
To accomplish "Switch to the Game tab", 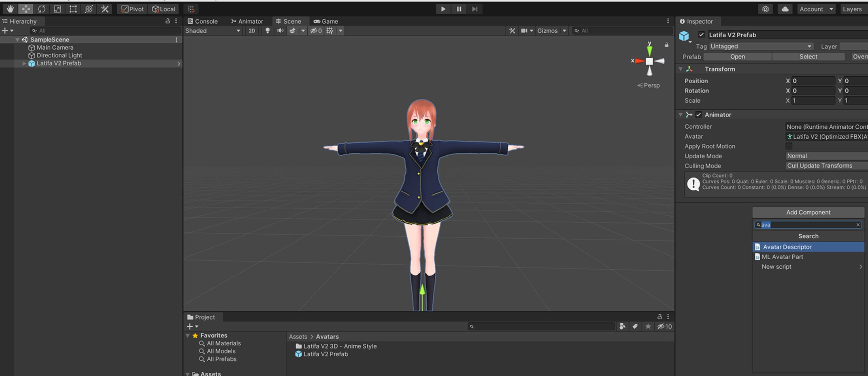I will point(326,21).
